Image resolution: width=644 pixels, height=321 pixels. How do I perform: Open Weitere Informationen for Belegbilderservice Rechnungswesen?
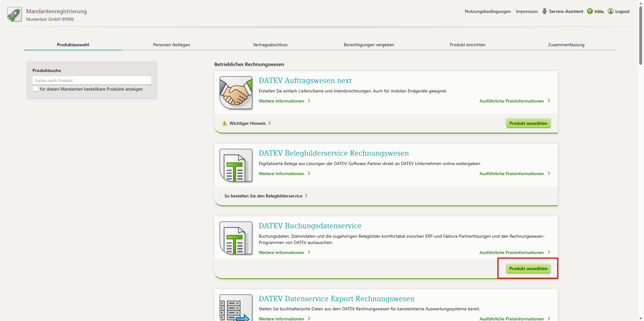(x=281, y=174)
